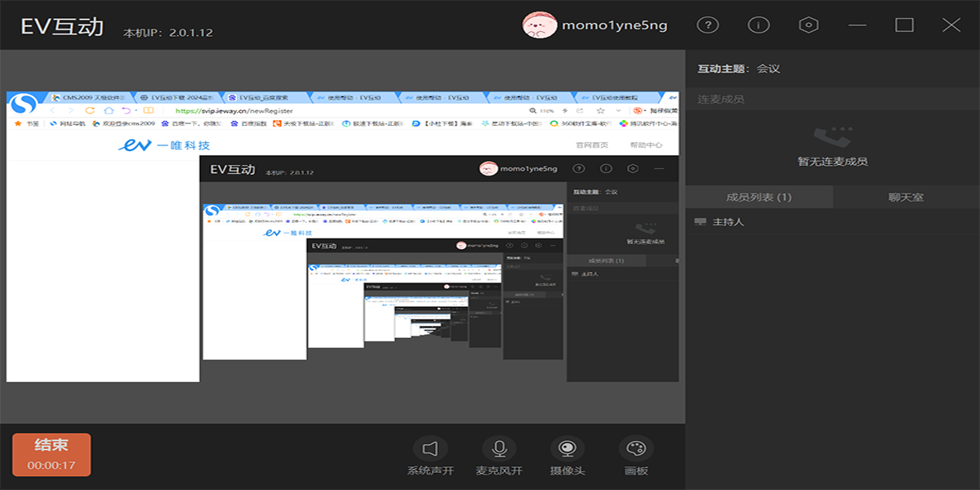The image size is (980, 490).
Task: Switch to the 聊天室 tab
Action: [906, 197]
